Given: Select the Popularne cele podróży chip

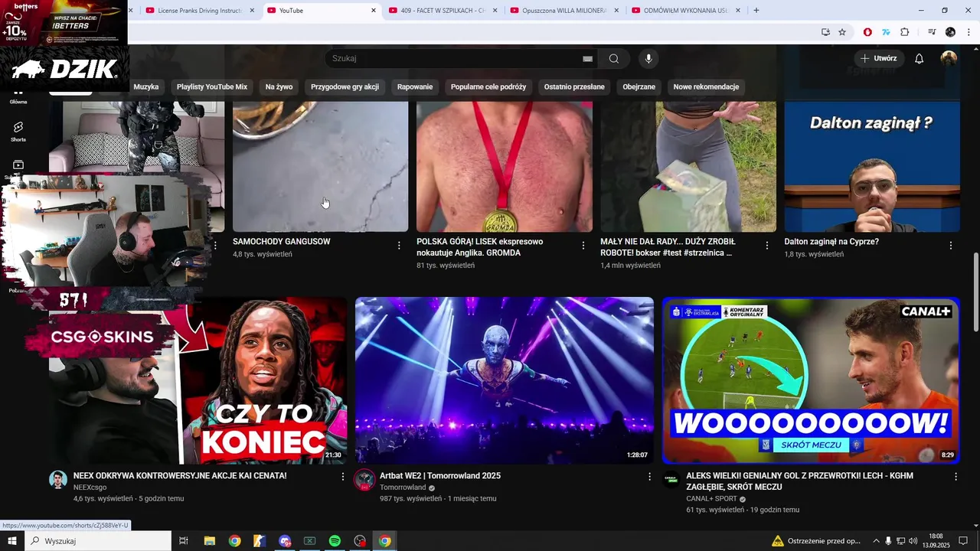Looking at the screenshot, I should [488, 86].
